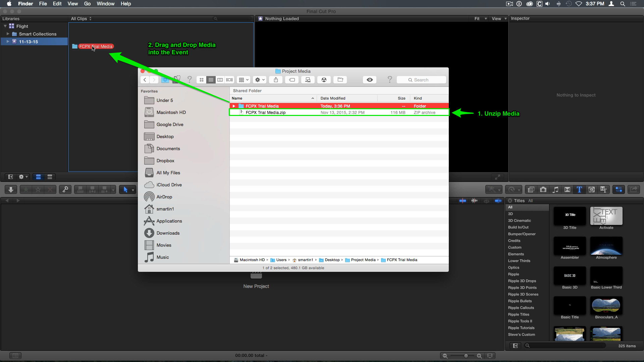Screen dimensions: 644x362
Task: Switch Finder to icon view
Action: click(x=201, y=80)
